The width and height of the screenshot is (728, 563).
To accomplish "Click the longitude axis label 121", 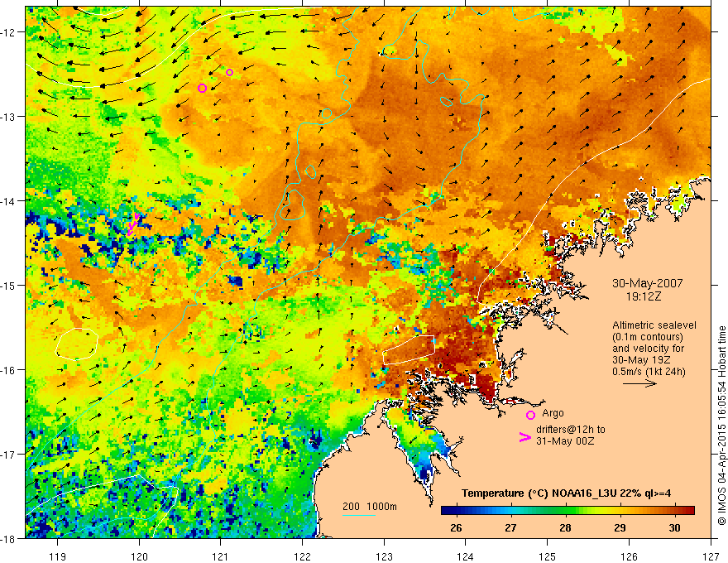I will [x=221, y=556].
